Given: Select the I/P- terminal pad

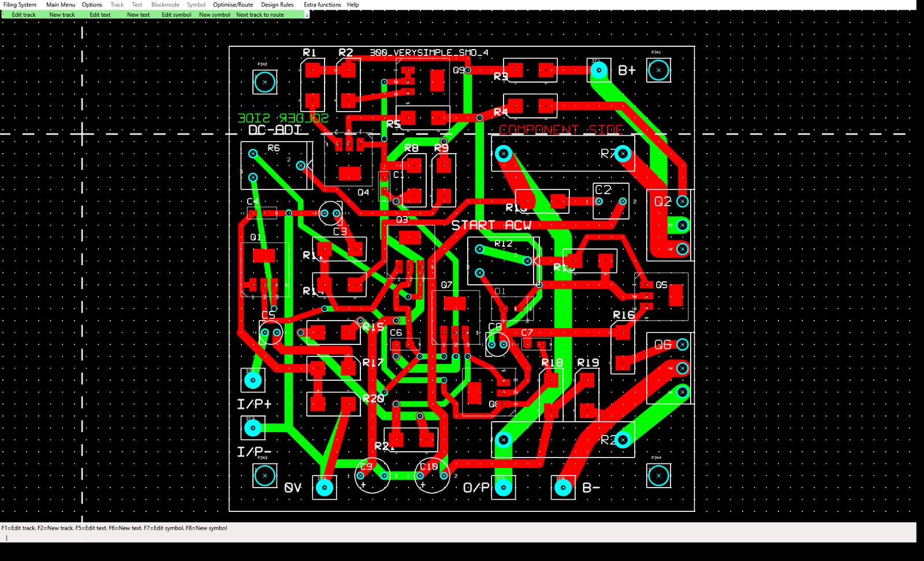Looking at the screenshot, I should [x=253, y=428].
